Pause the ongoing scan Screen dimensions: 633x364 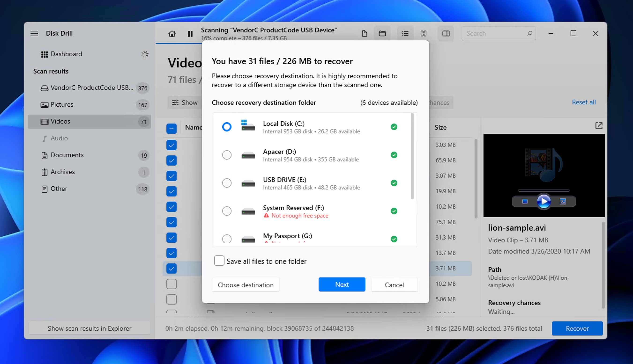[x=190, y=34]
